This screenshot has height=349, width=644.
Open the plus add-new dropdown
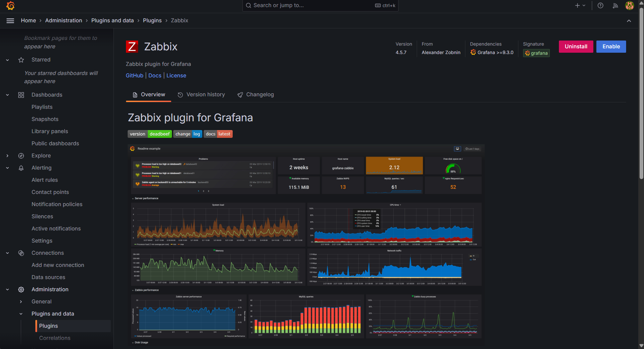click(580, 5)
